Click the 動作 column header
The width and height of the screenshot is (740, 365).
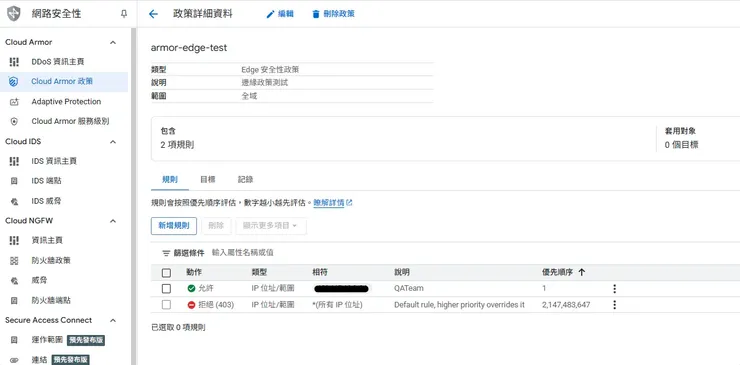[194, 272]
